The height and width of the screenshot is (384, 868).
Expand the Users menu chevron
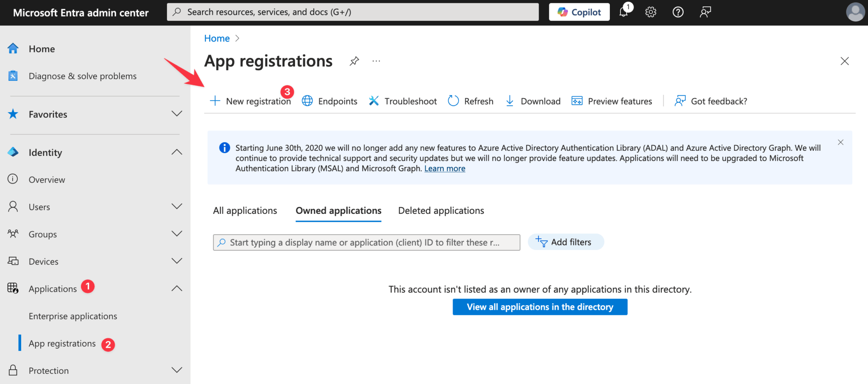point(177,206)
